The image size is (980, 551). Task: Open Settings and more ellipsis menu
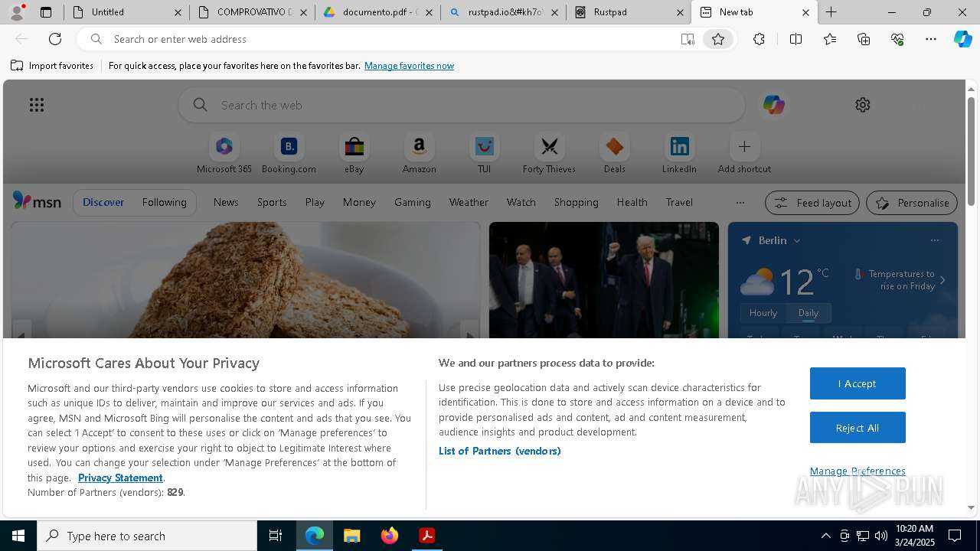931,39
